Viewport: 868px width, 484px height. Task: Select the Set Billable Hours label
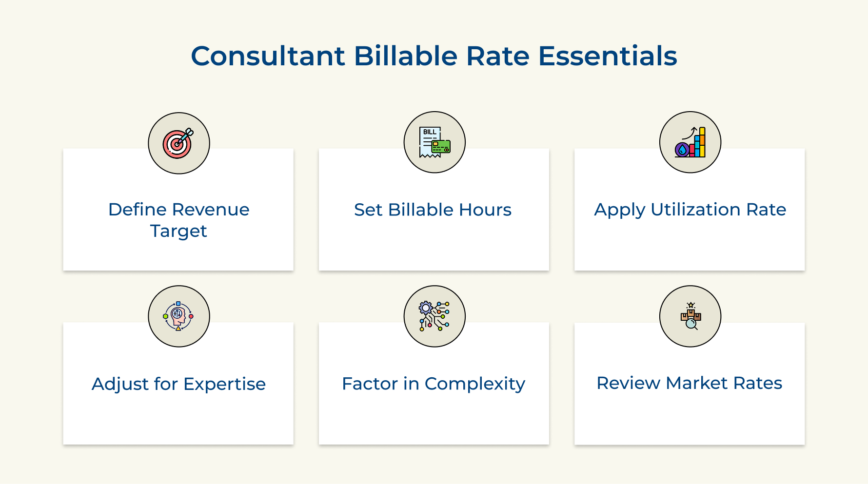coord(433,210)
